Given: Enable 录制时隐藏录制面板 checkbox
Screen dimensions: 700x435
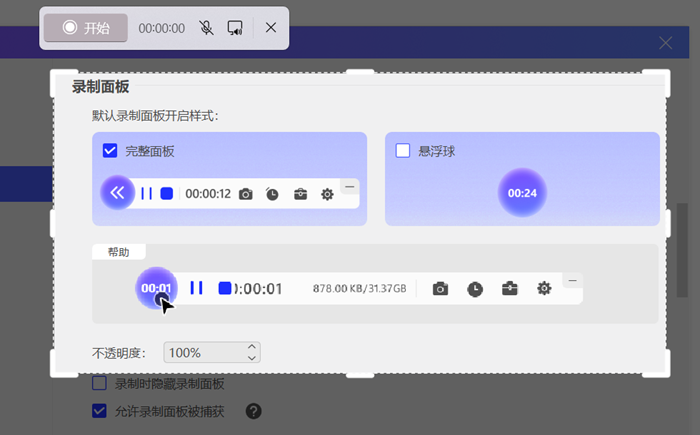Looking at the screenshot, I should coord(99,383).
